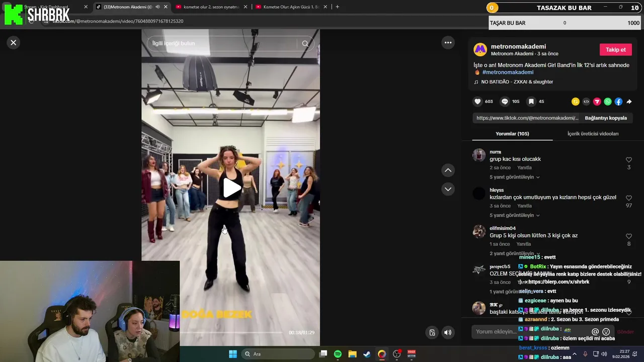The height and width of the screenshot is (362, 644).
Task: Reply to 'grup kac kısı olucakk' comment via Yanıtla
Action: pyautogui.click(x=524, y=168)
